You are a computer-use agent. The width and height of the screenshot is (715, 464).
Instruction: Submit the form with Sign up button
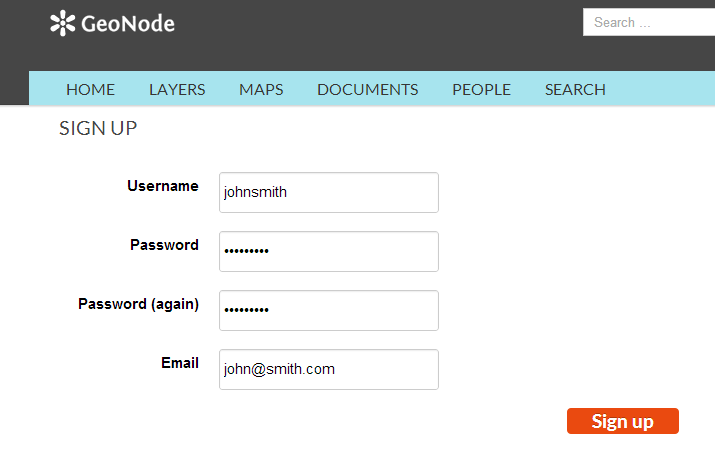click(623, 421)
